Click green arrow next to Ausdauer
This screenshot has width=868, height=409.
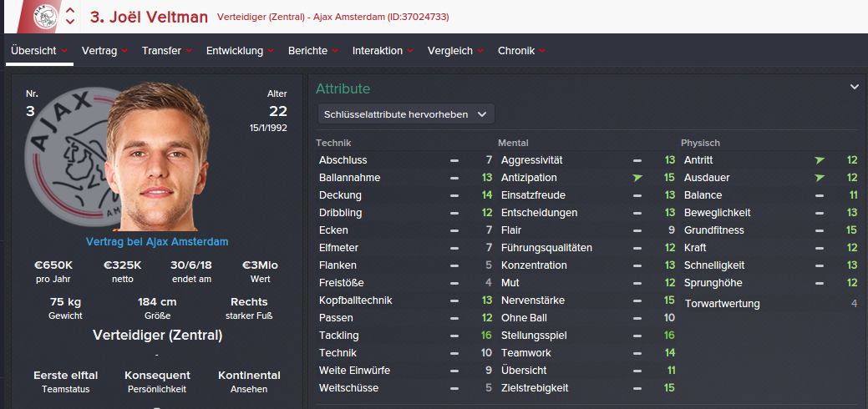[820, 178]
